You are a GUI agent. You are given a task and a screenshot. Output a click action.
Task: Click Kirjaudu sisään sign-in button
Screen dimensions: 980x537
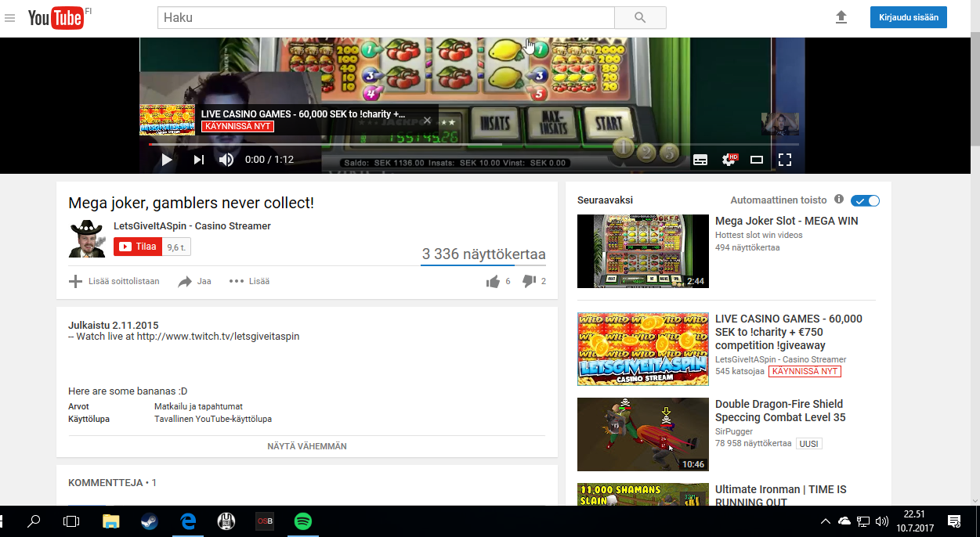[908, 17]
